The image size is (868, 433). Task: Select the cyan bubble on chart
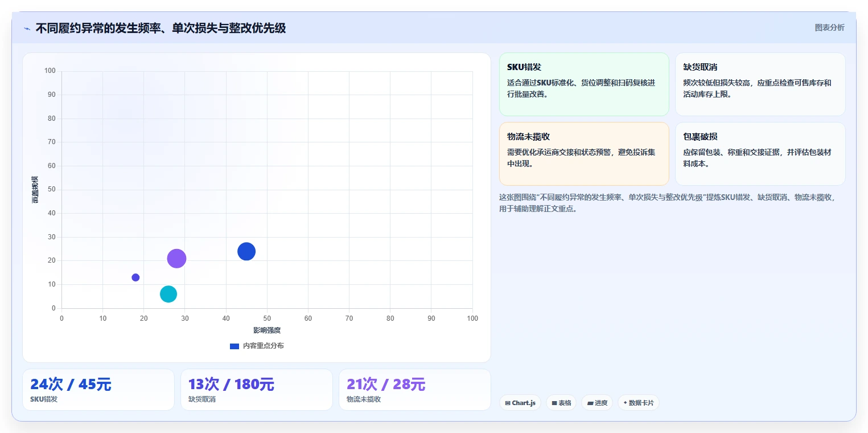[168, 294]
